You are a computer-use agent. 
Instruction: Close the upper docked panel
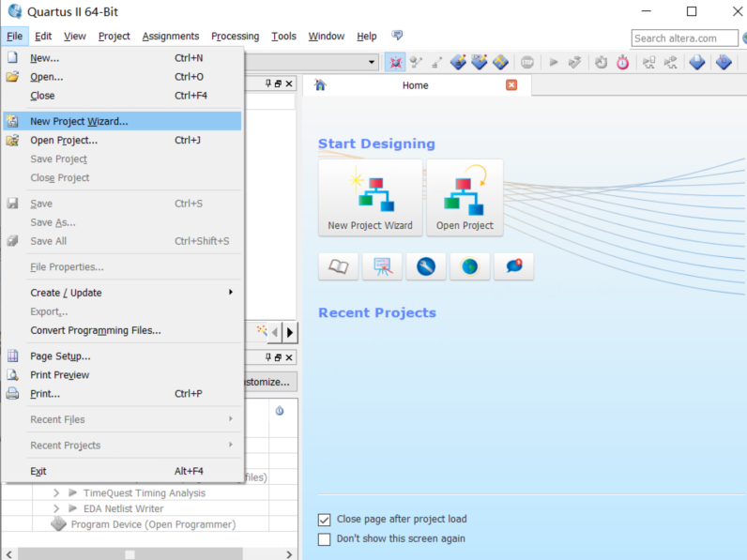[289, 83]
